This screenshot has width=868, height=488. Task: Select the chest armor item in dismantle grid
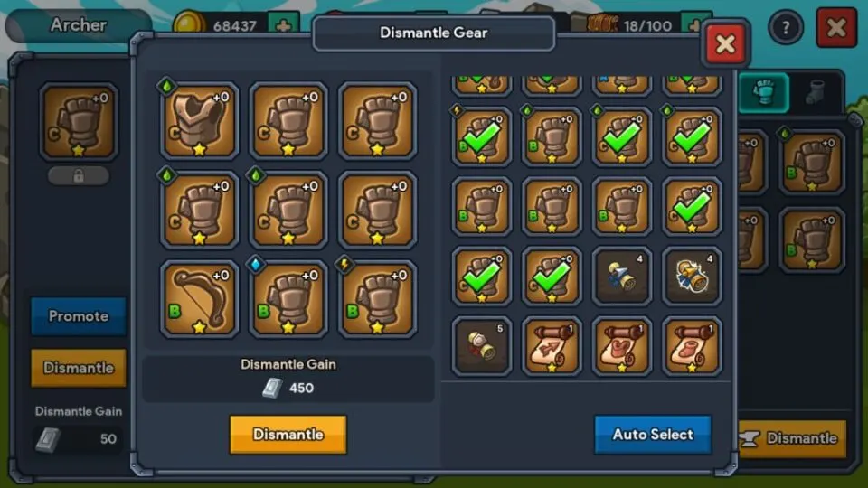point(199,120)
